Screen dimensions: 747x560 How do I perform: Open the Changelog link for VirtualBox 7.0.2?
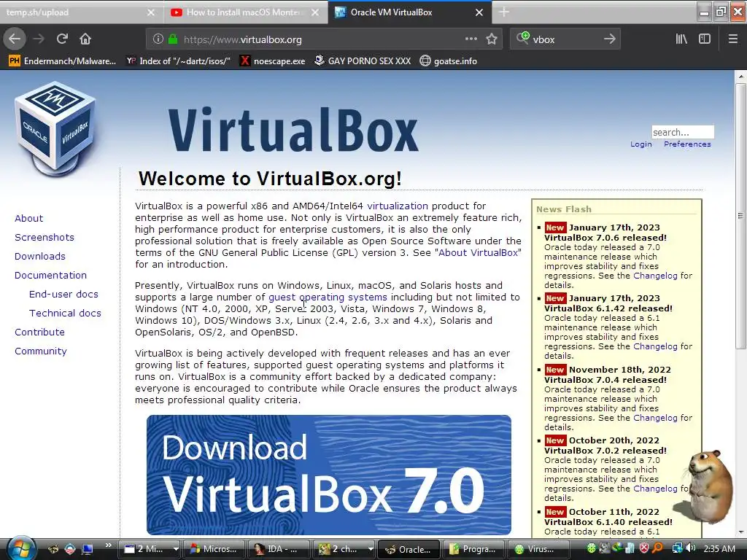pos(655,489)
